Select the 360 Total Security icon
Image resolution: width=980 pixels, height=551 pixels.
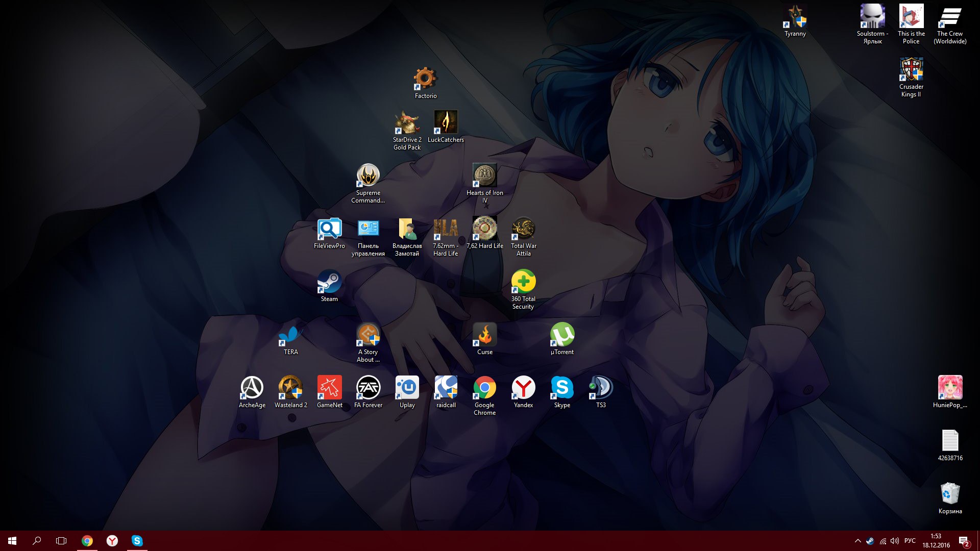523,282
